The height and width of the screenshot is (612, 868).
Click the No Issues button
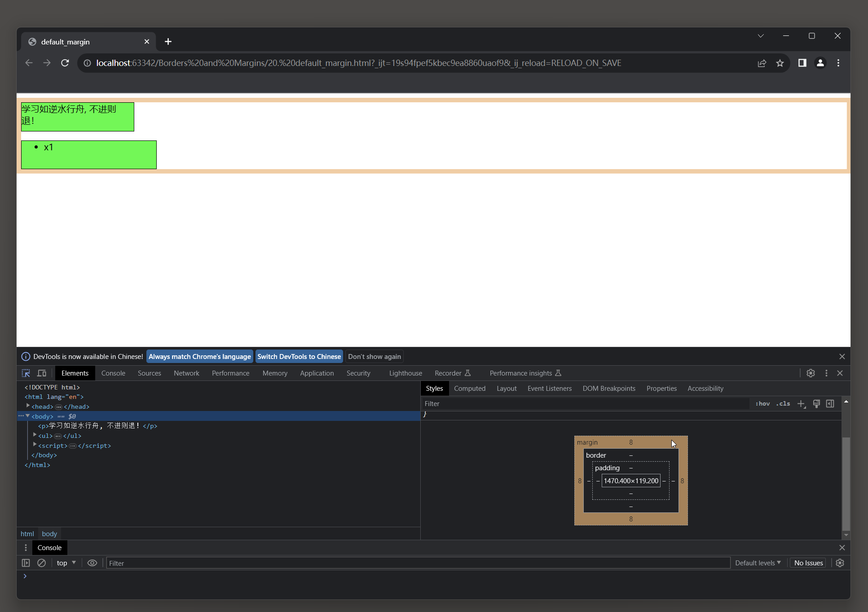808,563
